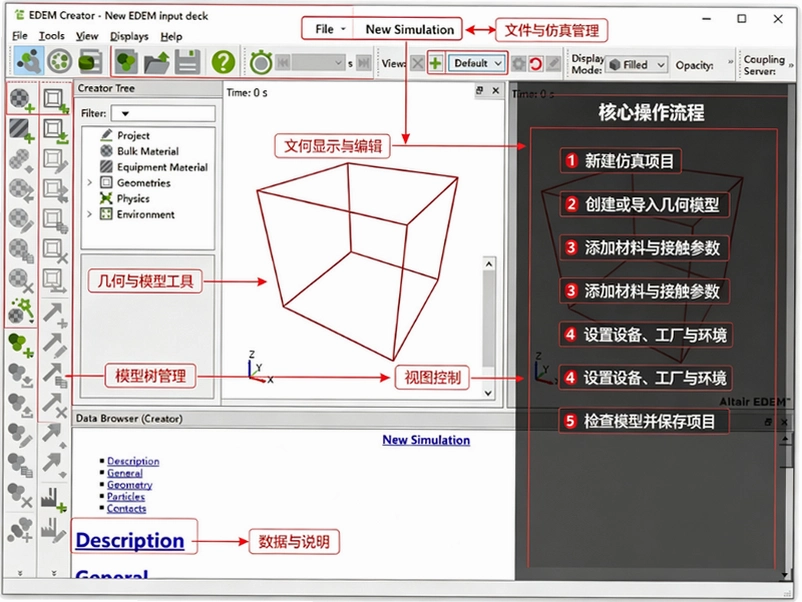The height and width of the screenshot is (602, 802).
Task: Expand the Environment tree node
Action: click(x=90, y=214)
